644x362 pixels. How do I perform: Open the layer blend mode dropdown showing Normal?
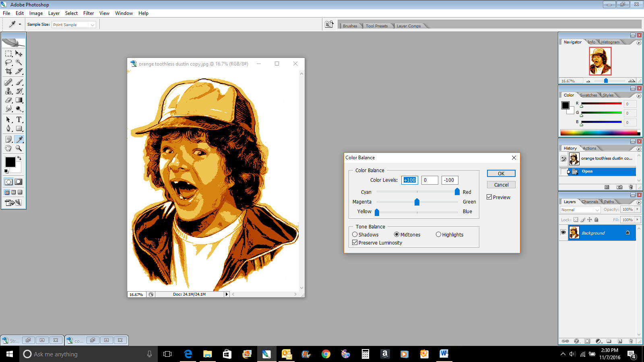580,210
